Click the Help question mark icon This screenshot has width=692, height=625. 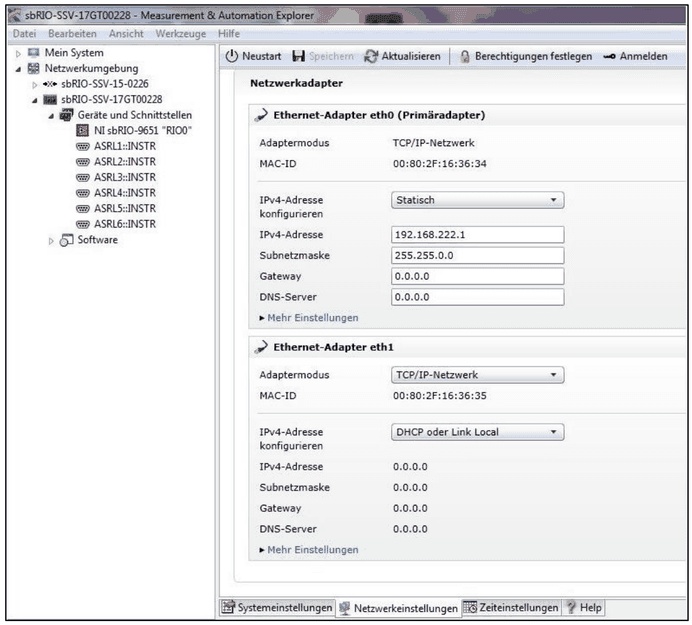click(x=571, y=607)
